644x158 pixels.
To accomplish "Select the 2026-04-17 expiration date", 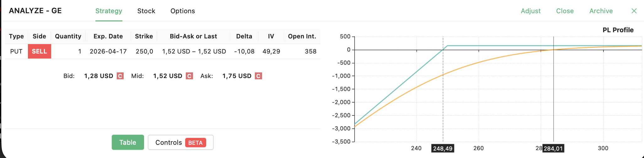I will click(x=108, y=51).
